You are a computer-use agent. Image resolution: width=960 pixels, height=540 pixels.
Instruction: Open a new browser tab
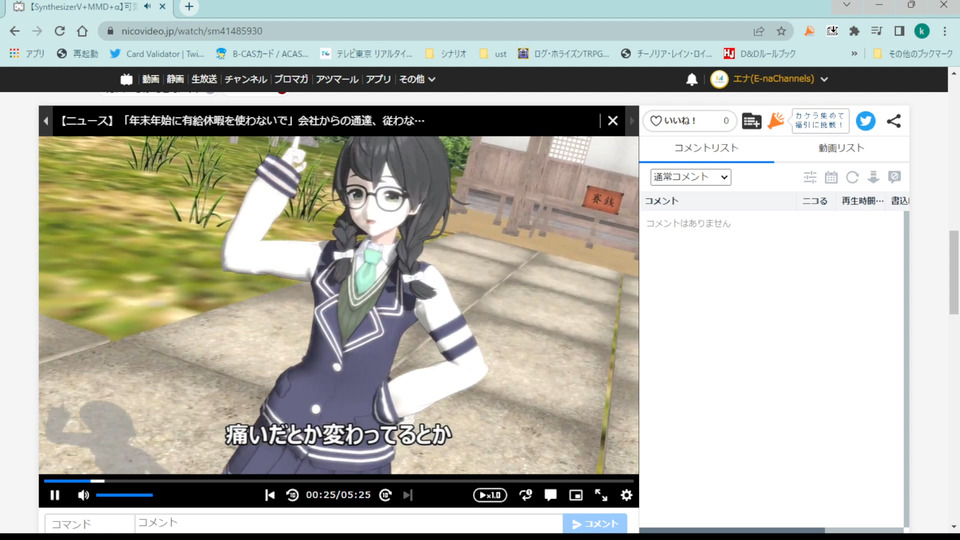click(189, 7)
